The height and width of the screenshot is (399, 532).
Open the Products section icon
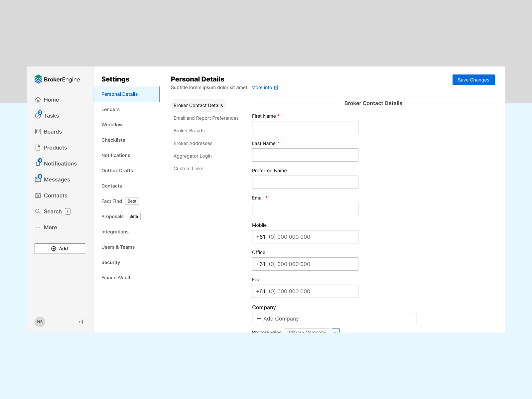click(x=38, y=147)
